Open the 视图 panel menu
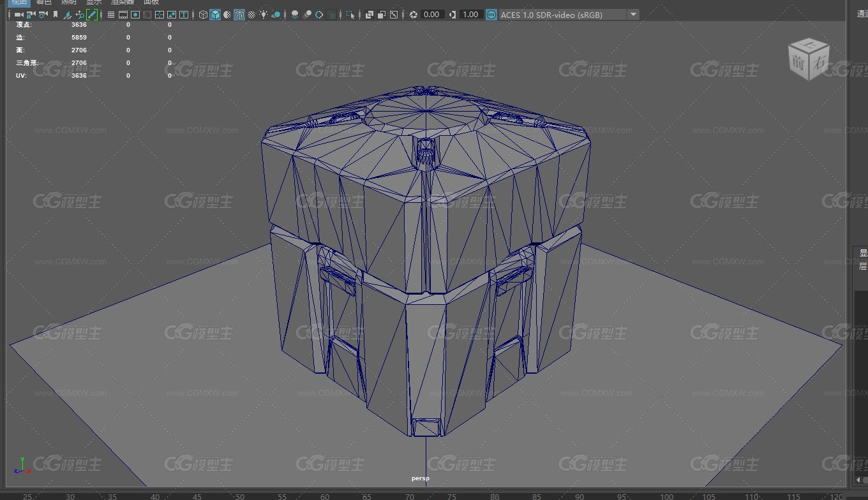868x500 pixels. 19,2
